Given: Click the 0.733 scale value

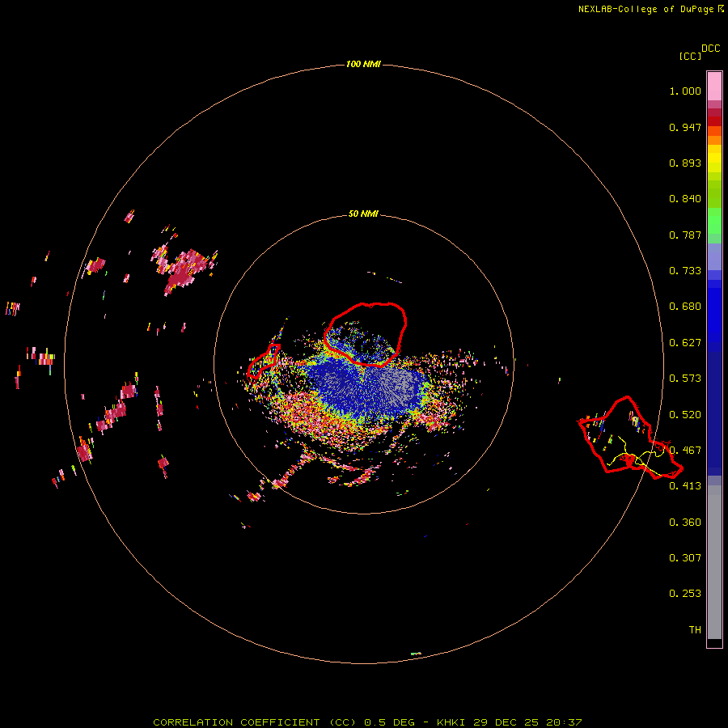Looking at the screenshot, I should click(x=685, y=271).
